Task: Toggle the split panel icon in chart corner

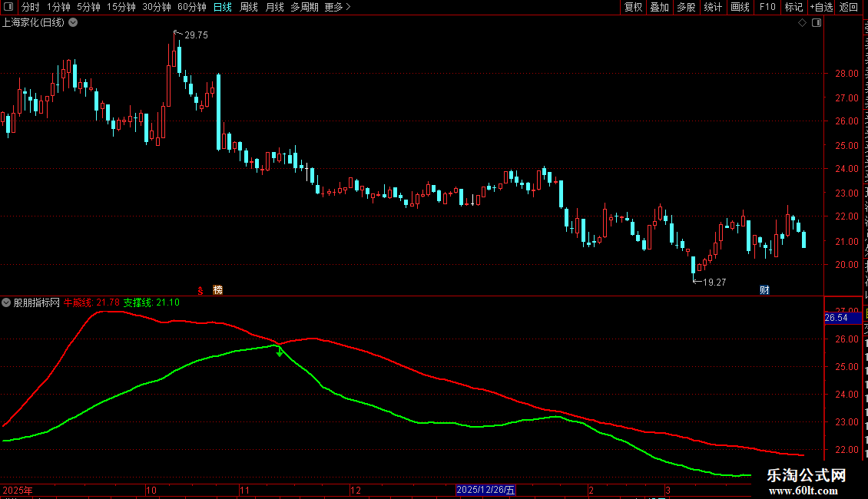Action: [817, 23]
